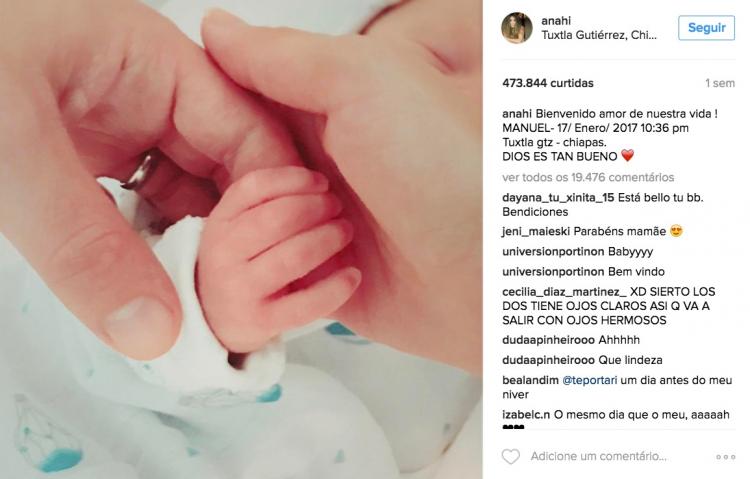Click the baby hand photo
Image resolution: width=750 pixels, height=479 pixels.
[241, 239]
